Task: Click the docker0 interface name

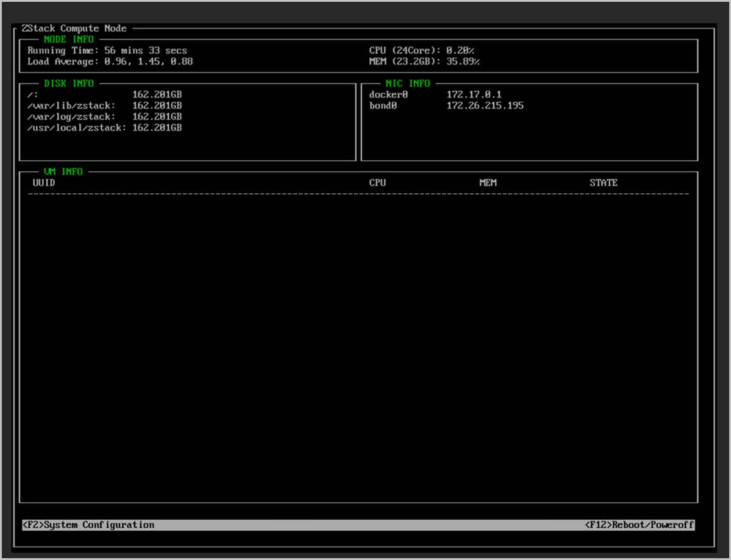Action: 388,94
